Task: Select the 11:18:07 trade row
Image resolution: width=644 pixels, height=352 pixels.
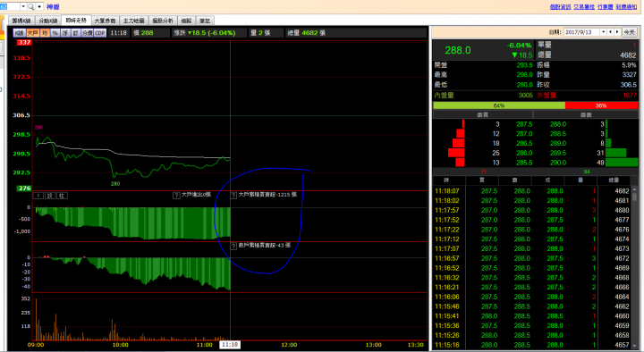Action: [x=532, y=191]
